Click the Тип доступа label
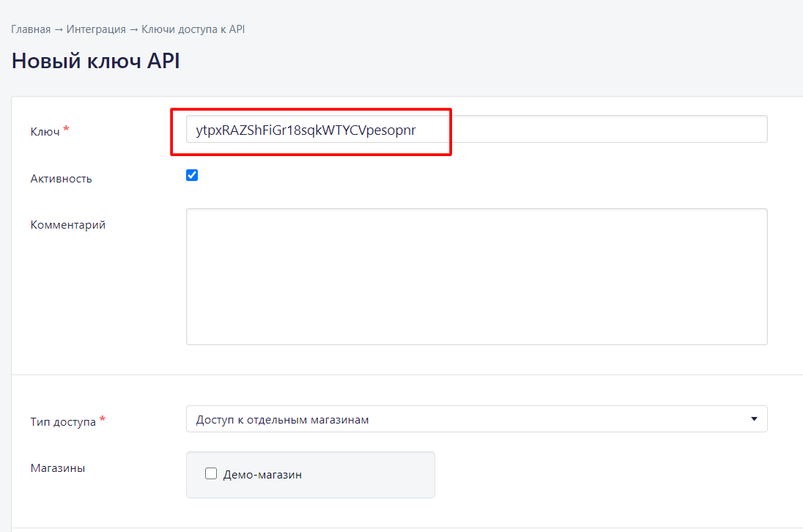This screenshot has height=532, width=803. (63, 421)
